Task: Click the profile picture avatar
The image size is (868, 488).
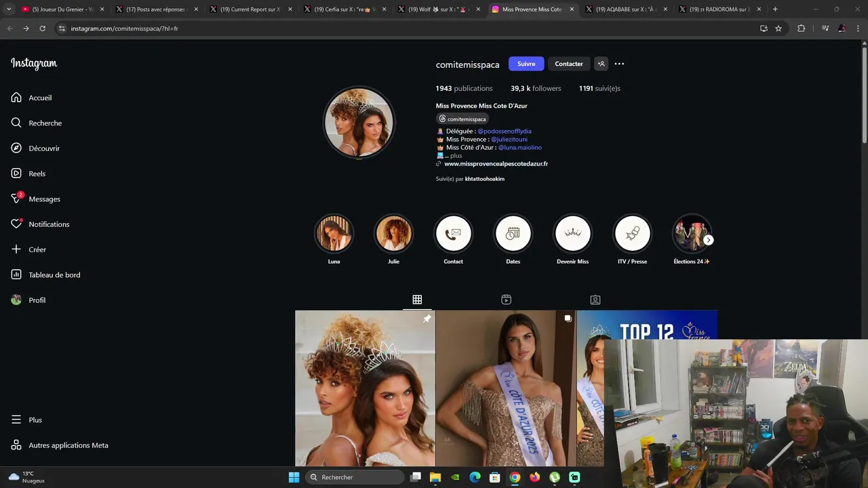Action: [x=359, y=123]
